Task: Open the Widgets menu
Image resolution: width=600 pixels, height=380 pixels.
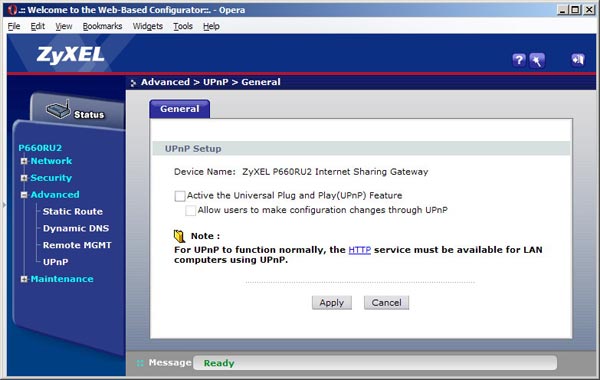Action: pyautogui.click(x=148, y=26)
